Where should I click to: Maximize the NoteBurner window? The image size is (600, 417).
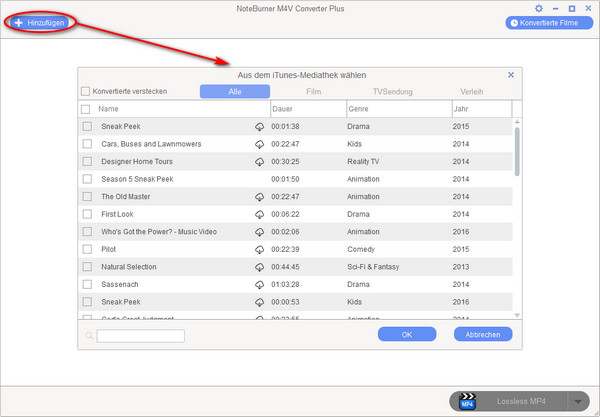[572, 8]
